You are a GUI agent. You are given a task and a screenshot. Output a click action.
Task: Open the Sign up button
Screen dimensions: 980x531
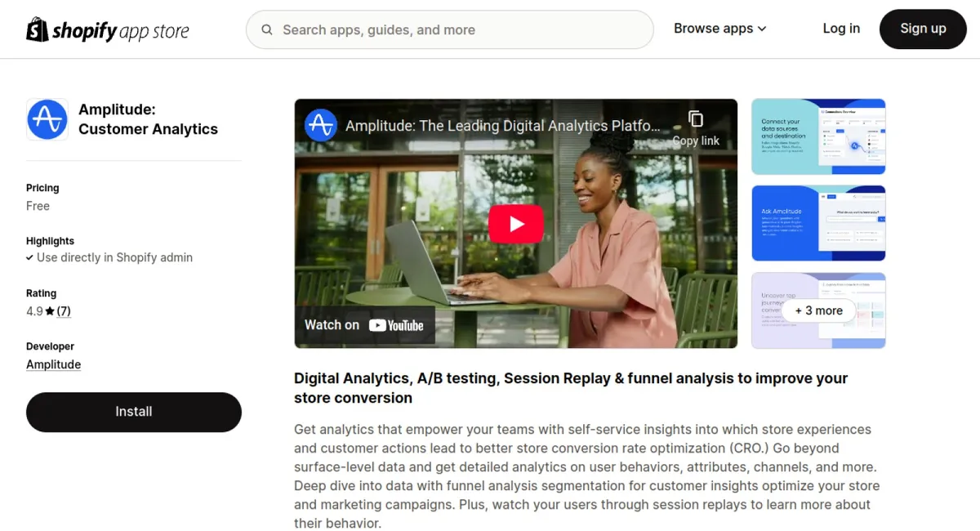point(923,29)
